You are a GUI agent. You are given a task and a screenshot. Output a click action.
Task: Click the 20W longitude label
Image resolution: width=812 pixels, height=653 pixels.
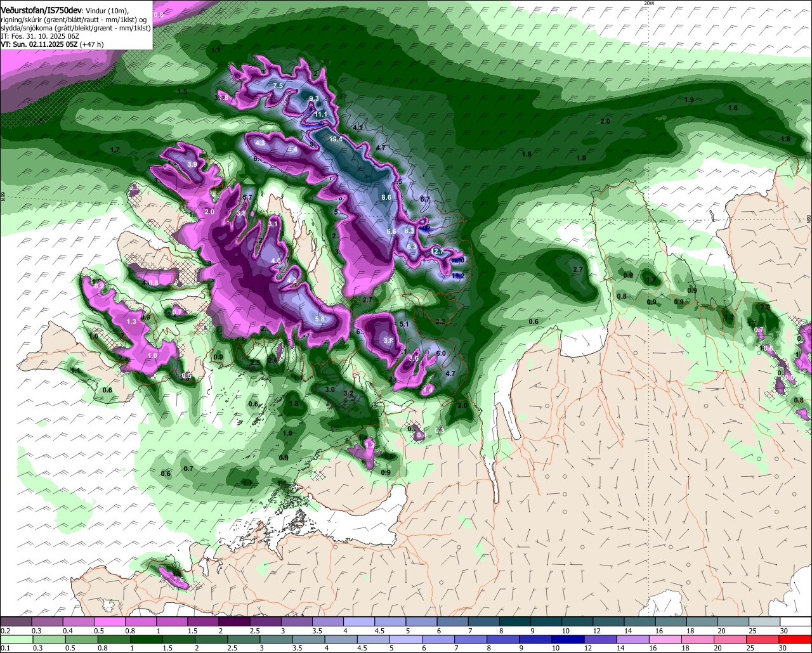pyautogui.click(x=648, y=3)
